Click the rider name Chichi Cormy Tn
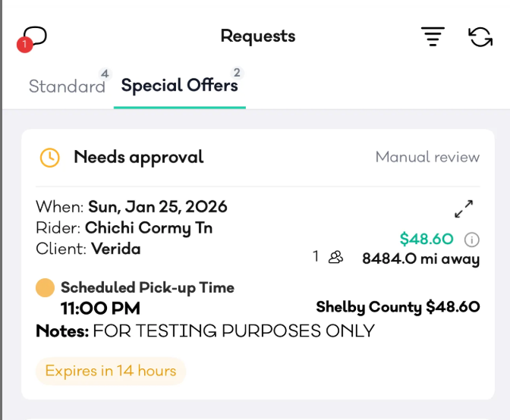The width and height of the screenshot is (510, 420). 149,227
